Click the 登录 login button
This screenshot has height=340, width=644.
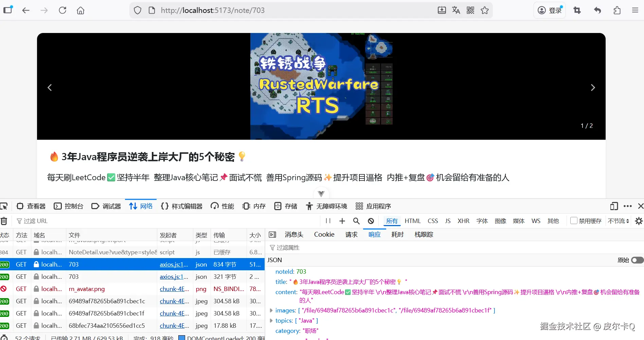pos(550,10)
